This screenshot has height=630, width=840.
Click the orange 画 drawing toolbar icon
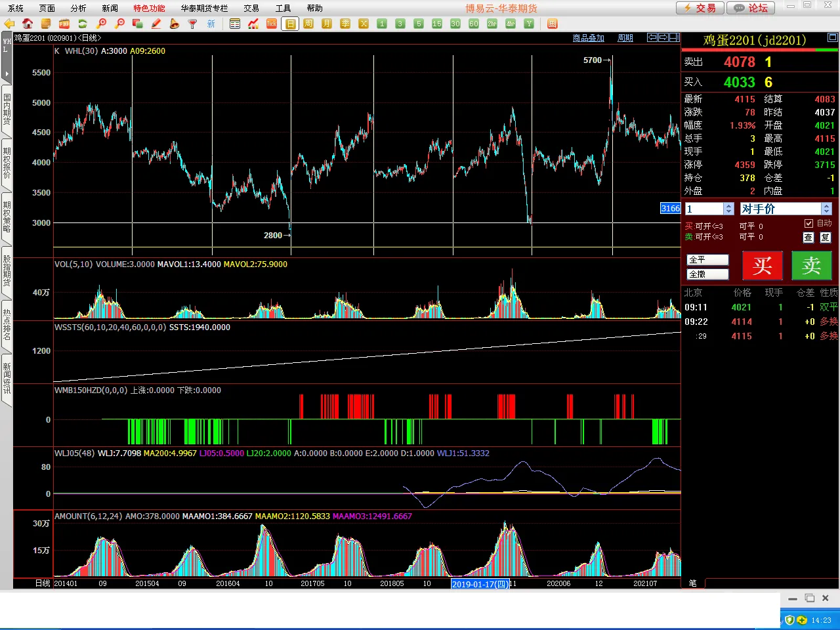pyautogui.click(x=553, y=24)
